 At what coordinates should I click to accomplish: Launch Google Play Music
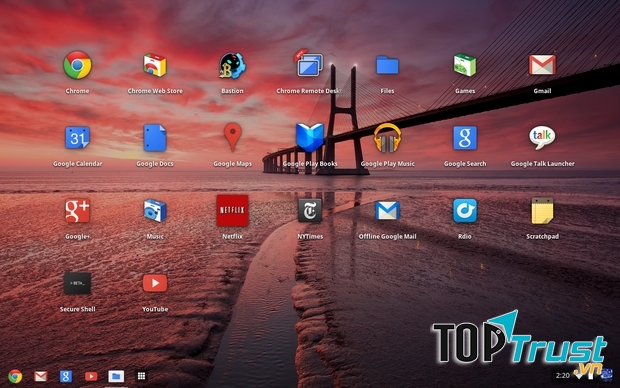click(387, 138)
